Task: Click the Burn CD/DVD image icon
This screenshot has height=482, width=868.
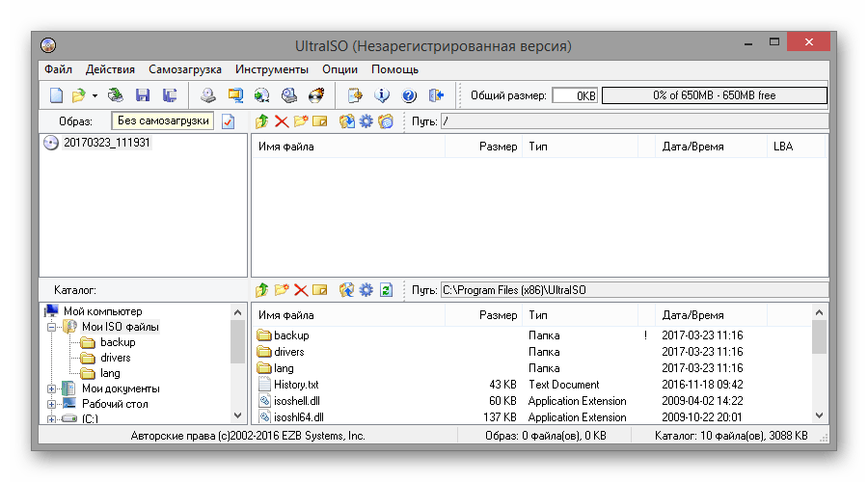Action: pos(315,95)
